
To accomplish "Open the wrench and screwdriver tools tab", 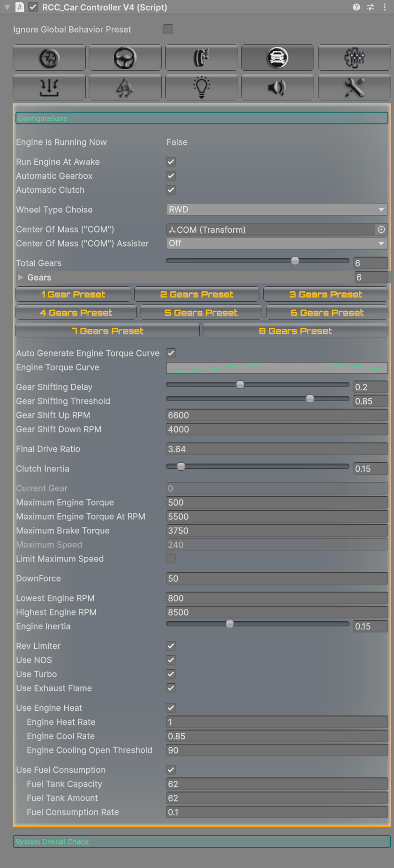I will point(354,87).
